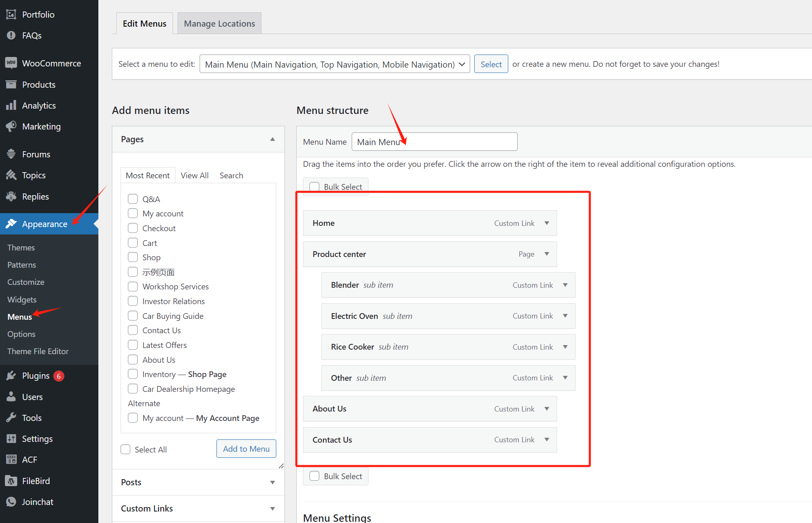
Task: Open the View All pages tab
Action: pos(195,175)
